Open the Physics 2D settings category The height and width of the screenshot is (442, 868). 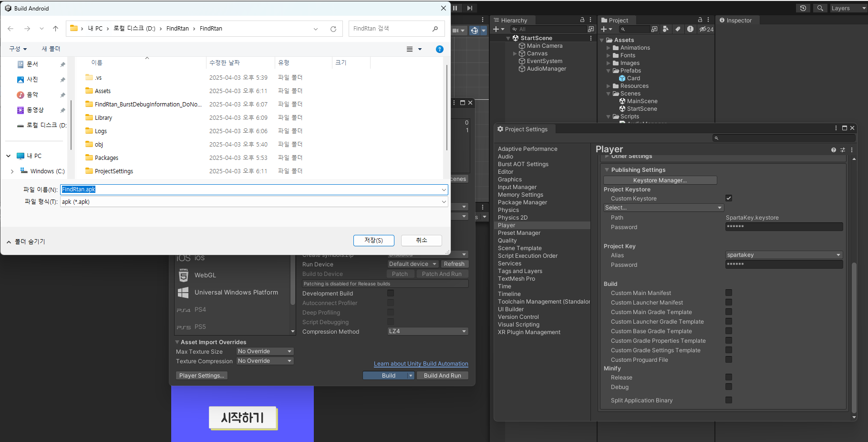pos(513,218)
